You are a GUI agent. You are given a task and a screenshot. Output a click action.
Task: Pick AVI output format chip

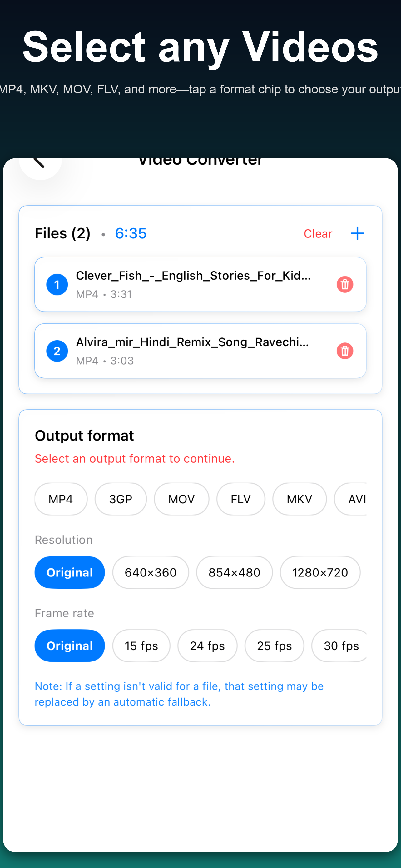[350, 499]
